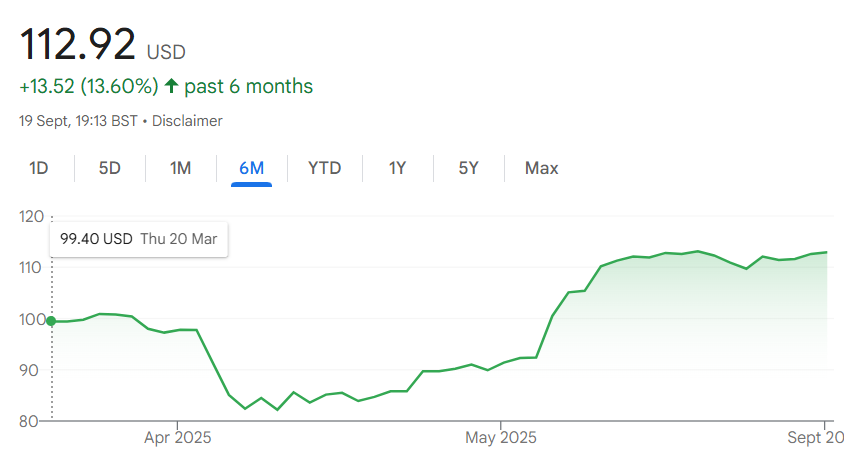Select the 1D time range tab

click(x=39, y=168)
